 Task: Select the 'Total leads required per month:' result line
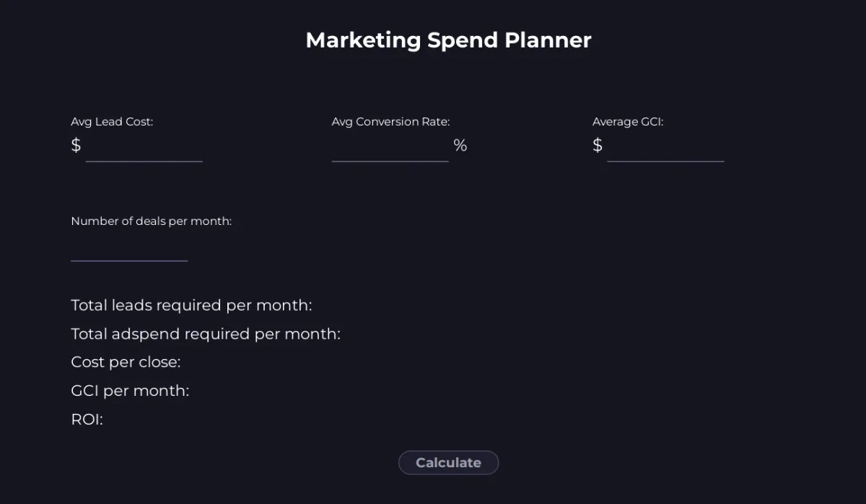(191, 306)
